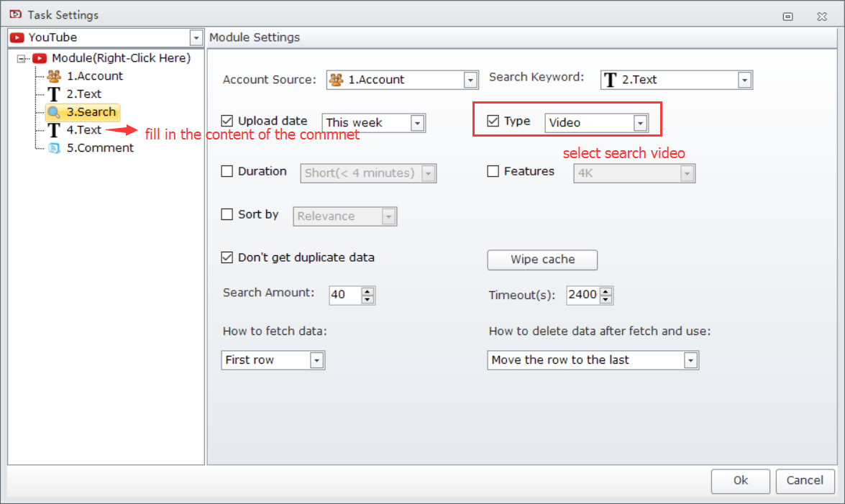Image resolution: width=845 pixels, height=504 pixels.
Task: Click the YouTube Module root icon
Action: tap(40, 58)
